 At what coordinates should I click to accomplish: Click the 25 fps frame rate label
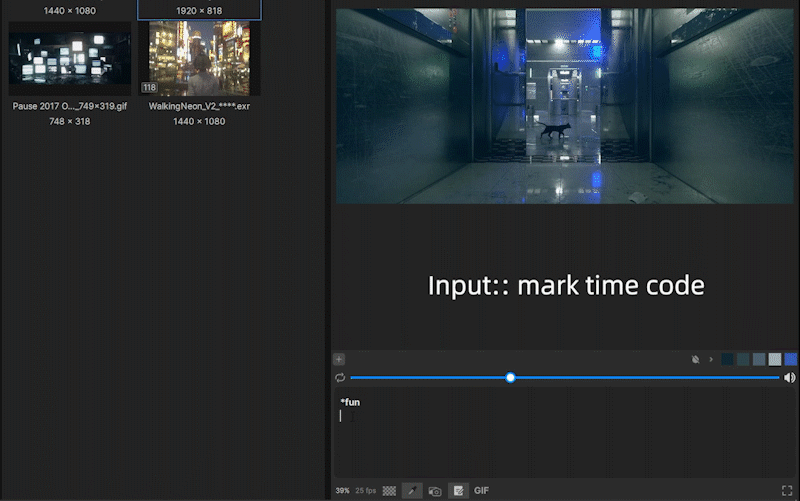click(x=365, y=490)
